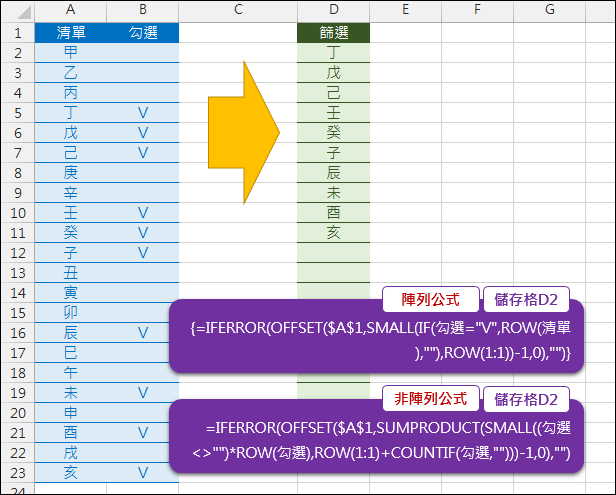The height and width of the screenshot is (495, 616).
Task: Select cell A17 containing 巳
Action: [x=70, y=353]
